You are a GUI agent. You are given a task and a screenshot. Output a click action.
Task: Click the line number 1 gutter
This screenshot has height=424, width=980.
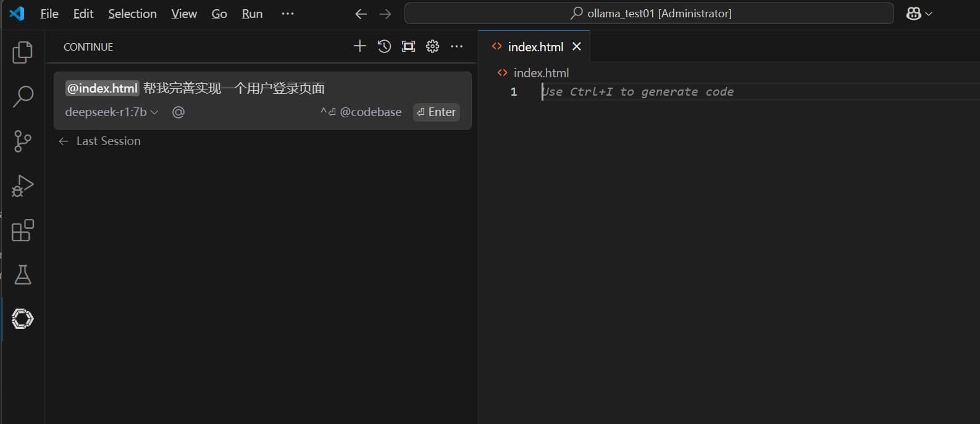[513, 92]
